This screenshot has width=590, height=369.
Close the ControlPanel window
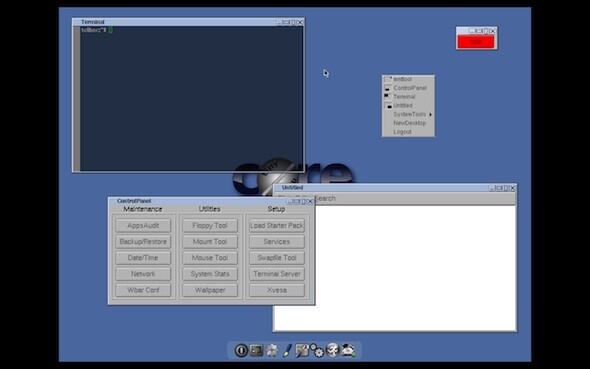click(x=310, y=201)
